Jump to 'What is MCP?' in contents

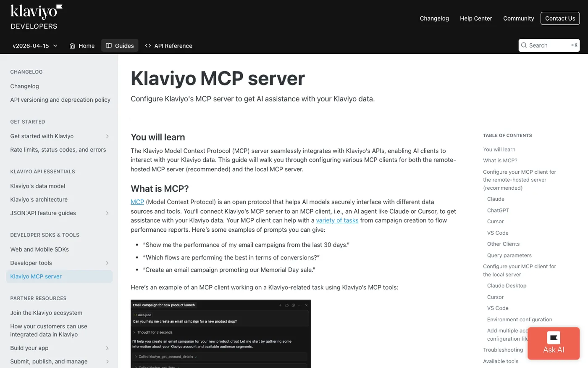[500, 161]
